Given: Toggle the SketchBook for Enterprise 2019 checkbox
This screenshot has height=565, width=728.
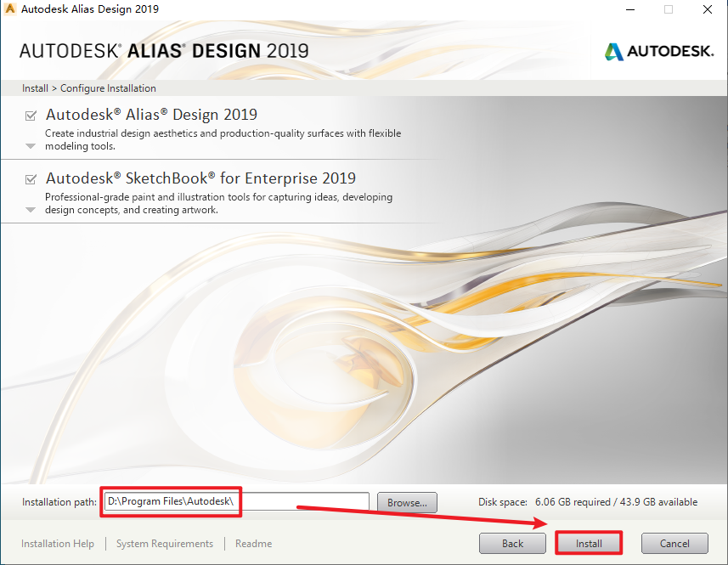Looking at the screenshot, I should click(31, 179).
